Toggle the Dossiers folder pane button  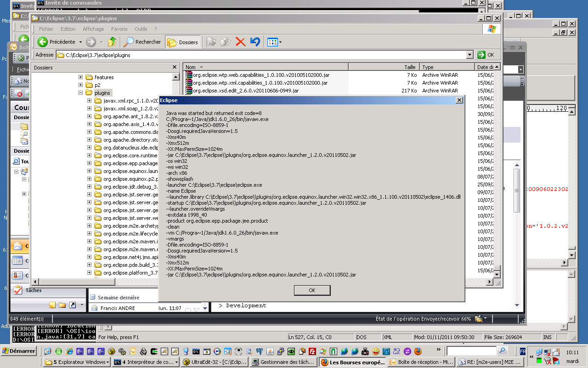point(183,42)
